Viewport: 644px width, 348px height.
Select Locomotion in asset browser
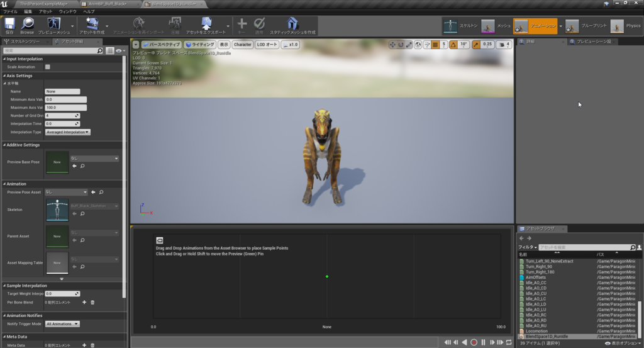536,331
